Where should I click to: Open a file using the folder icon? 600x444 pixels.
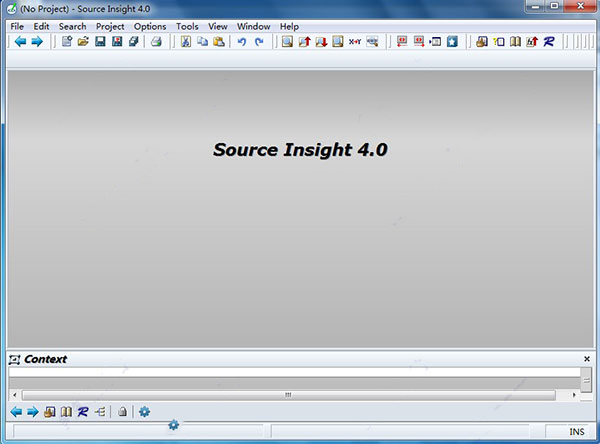point(83,41)
